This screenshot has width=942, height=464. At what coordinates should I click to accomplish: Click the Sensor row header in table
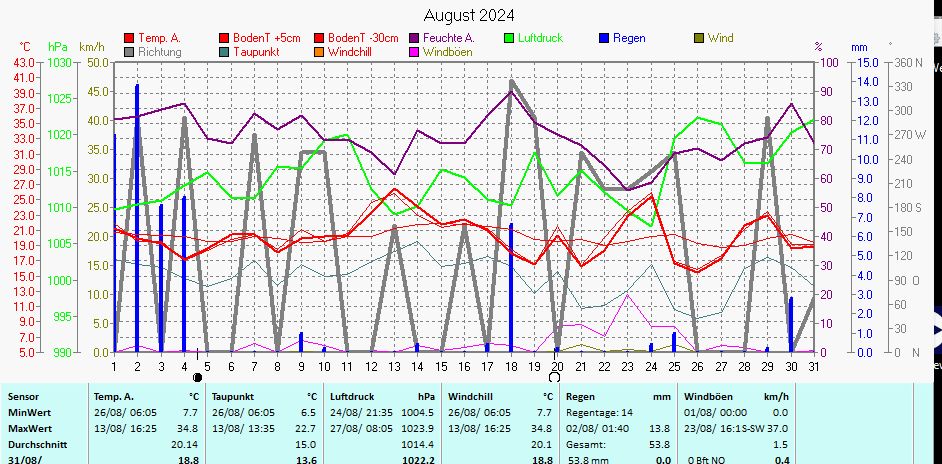23,397
